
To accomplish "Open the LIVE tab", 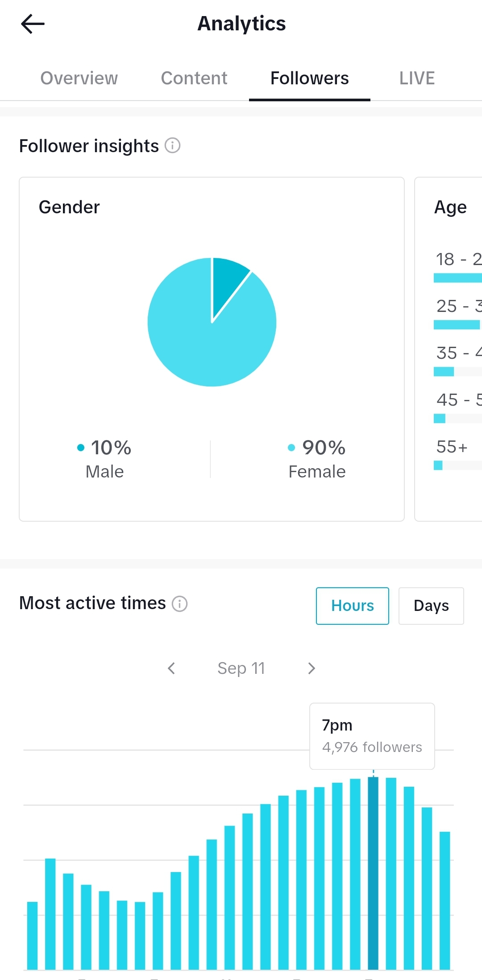I will point(417,78).
